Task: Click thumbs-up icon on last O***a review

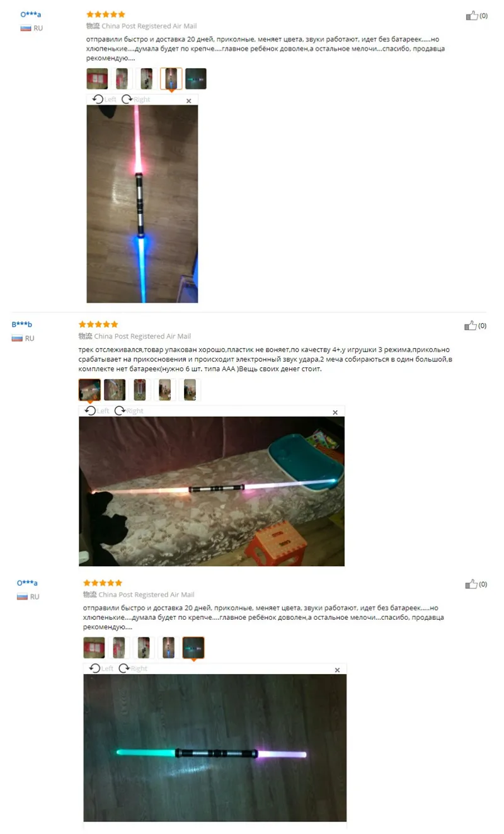Action: 471,584
